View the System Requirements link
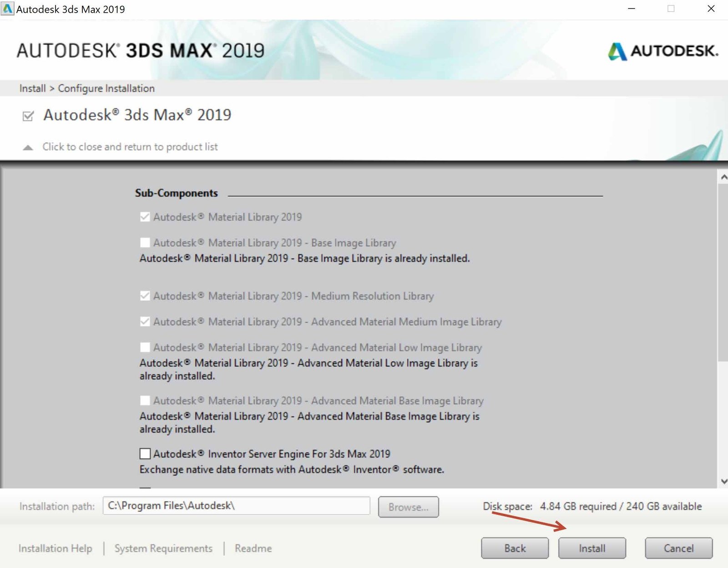The image size is (728, 568). pos(163,548)
